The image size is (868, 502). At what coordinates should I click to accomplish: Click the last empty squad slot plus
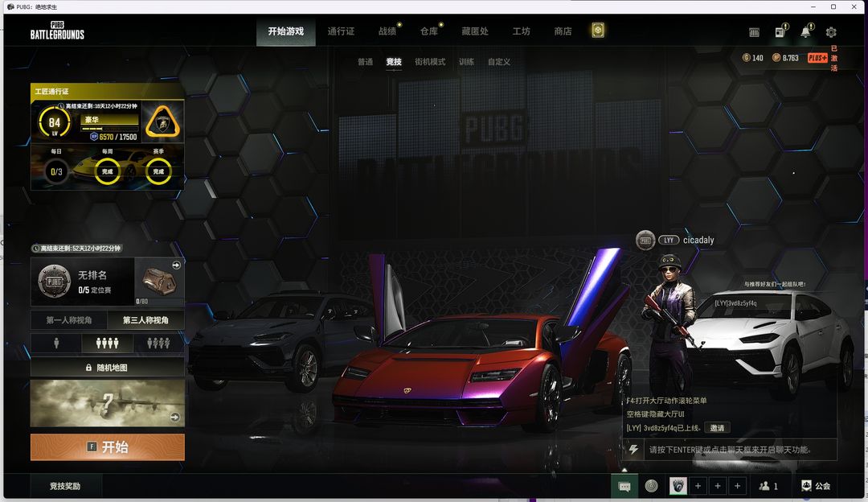[x=738, y=486]
